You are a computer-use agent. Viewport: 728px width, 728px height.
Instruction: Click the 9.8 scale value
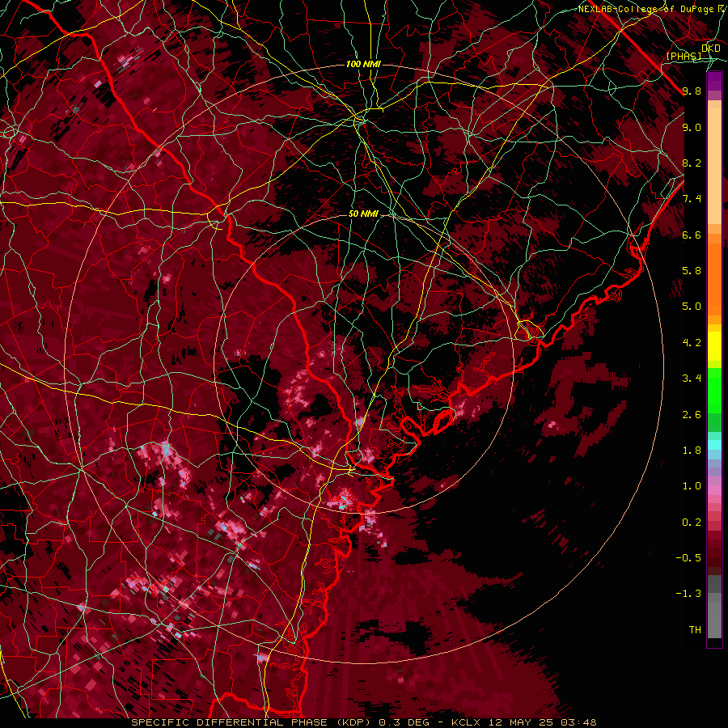coord(692,91)
